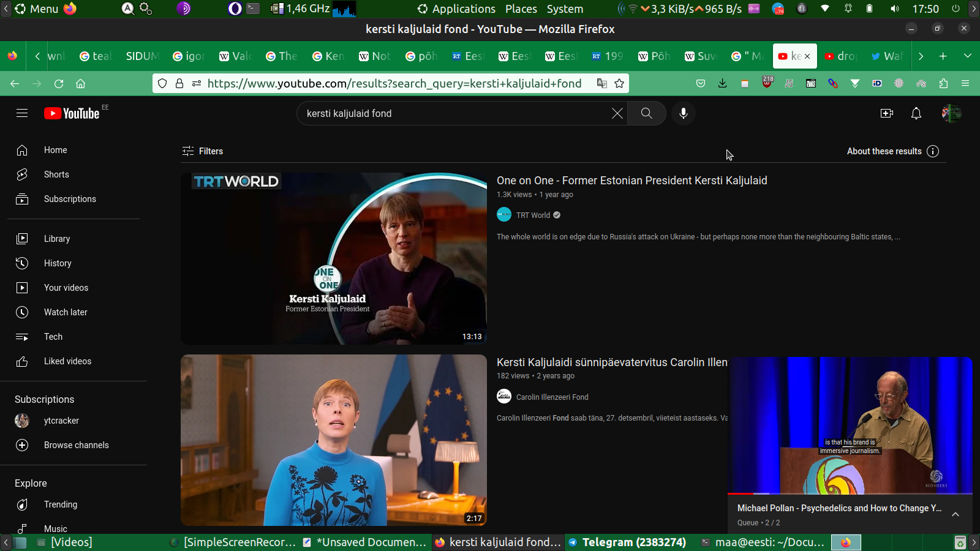Switch to the 199 tab

(608, 56)
